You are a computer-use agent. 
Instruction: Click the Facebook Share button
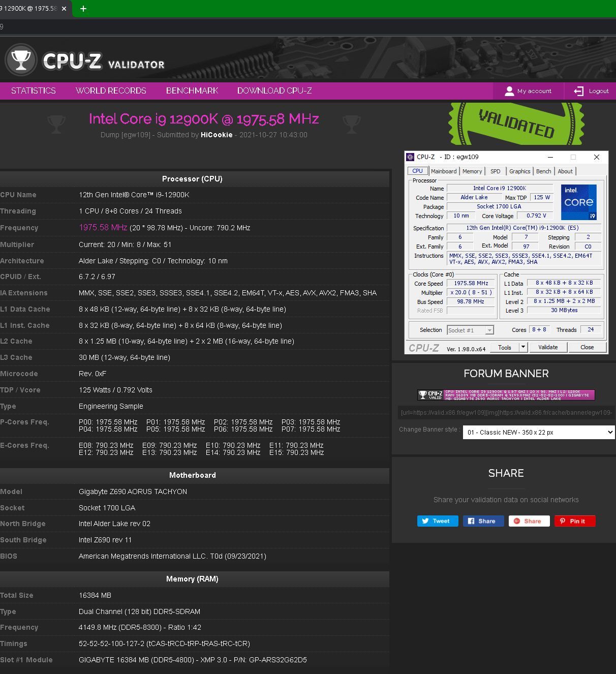pyautogui.click(x=483, y=521)
